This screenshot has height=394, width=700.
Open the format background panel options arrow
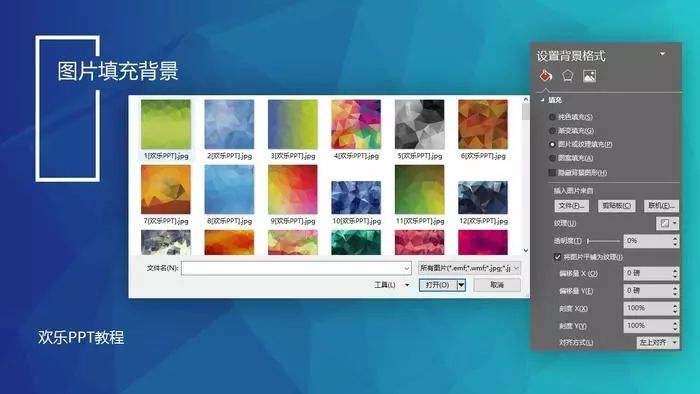tap(662, 54)
